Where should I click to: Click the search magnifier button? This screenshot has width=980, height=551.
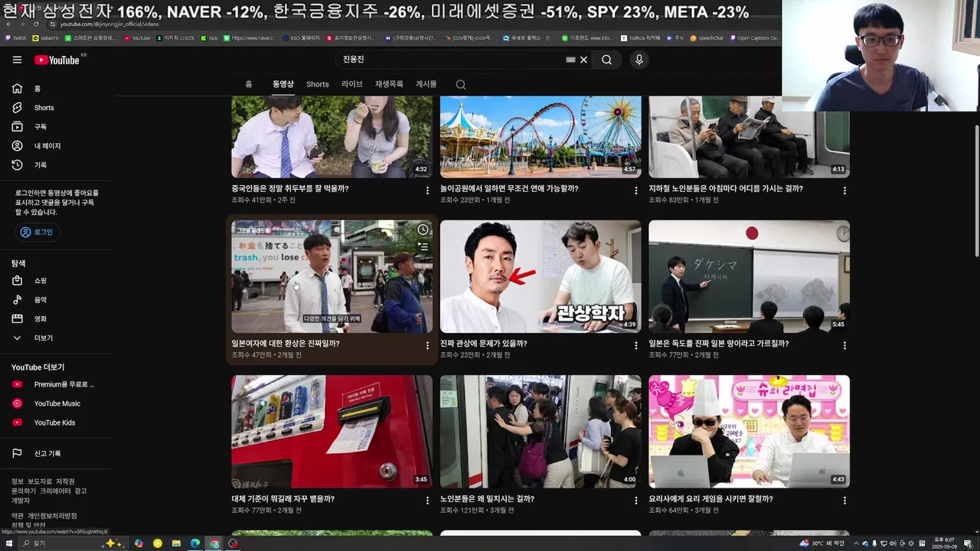(x=606, y=60)
